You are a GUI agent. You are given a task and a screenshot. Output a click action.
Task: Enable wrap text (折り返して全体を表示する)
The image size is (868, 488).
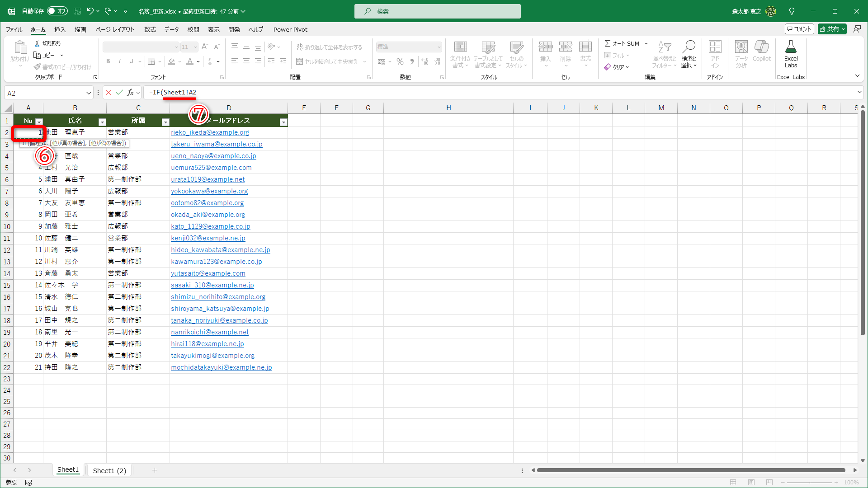tap(330, 47)
